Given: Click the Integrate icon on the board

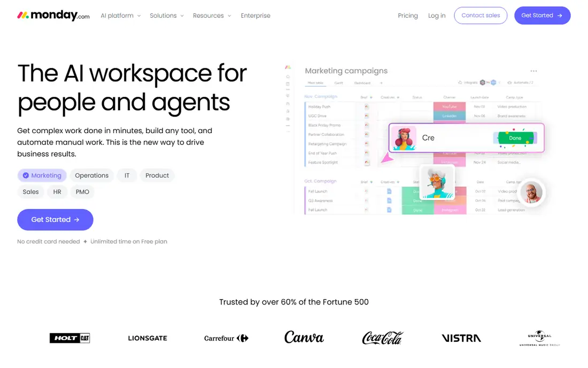Looking at the screenshot, I should pyautogui.click(x=460, y=82).
